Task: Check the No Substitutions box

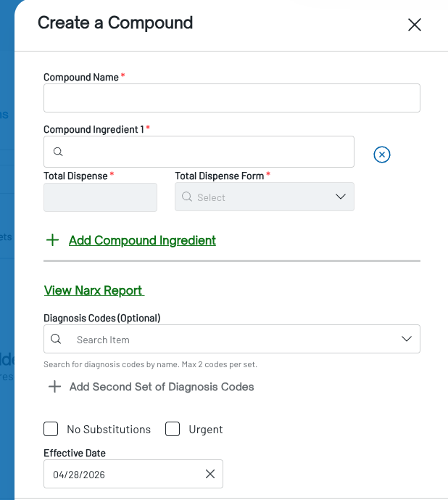Action: pyautogui.click(x=51, y=429)
